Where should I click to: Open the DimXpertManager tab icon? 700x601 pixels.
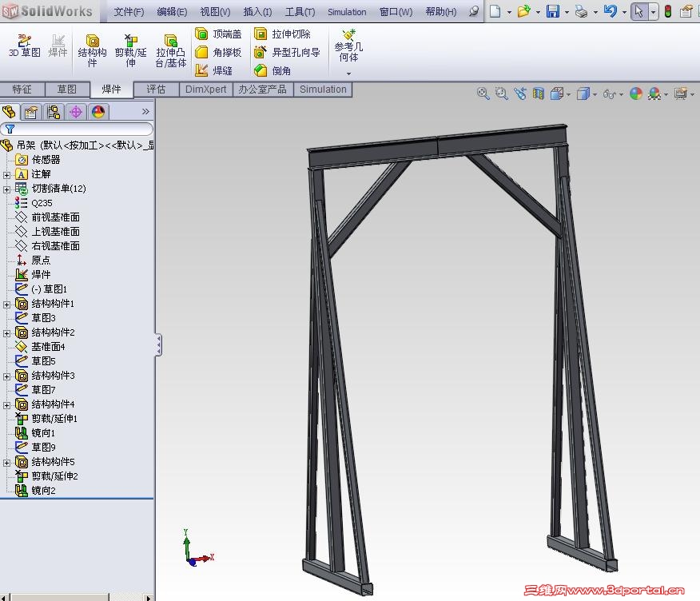click(x=76, y=112)
